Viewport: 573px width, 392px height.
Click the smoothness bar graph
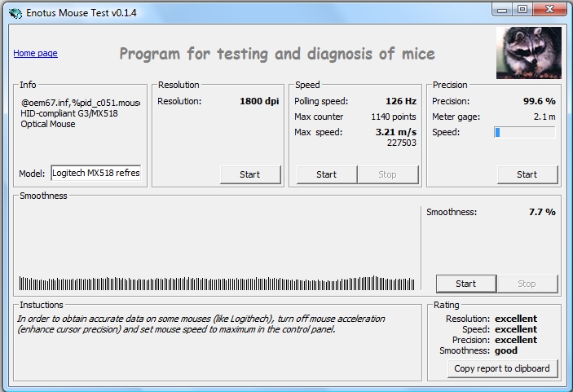pos(217,283)
